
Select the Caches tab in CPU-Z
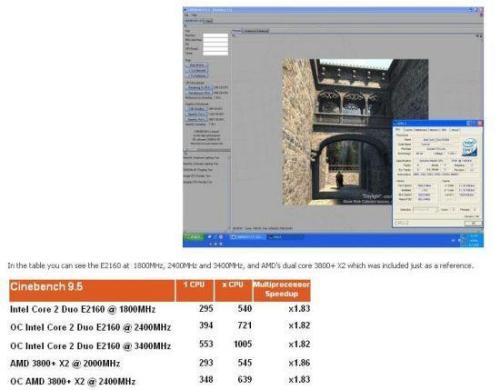pyautogui.click(x=407, y=130)
